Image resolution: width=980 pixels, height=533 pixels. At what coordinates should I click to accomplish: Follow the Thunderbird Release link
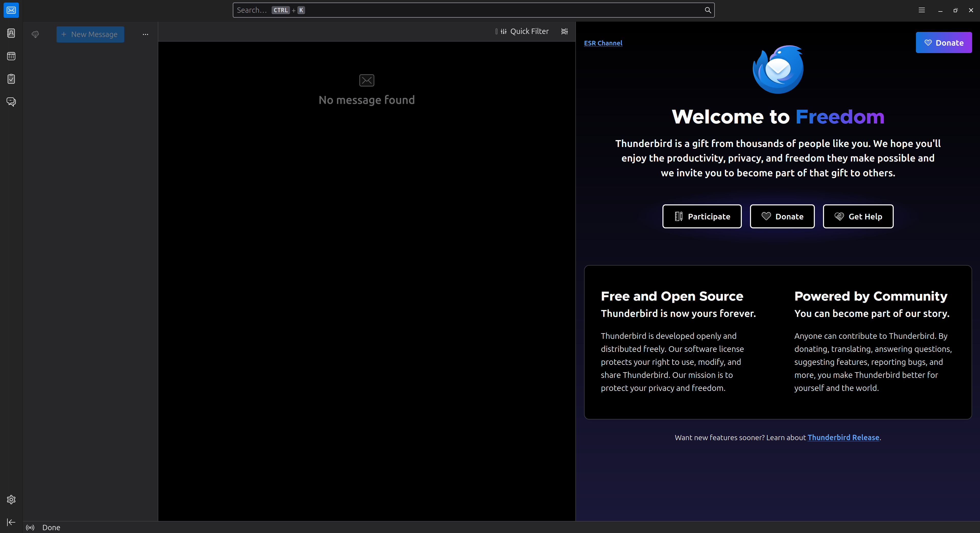click(843, 437)
